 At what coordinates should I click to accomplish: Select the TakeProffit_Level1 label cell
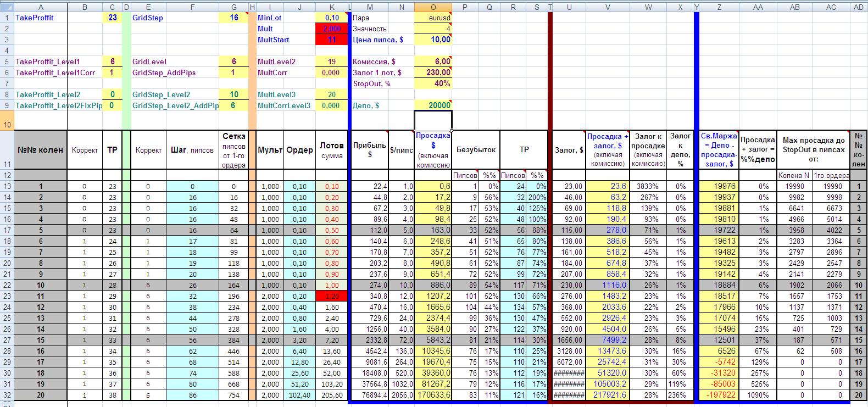pyautogui.click(x=41, y=62)
